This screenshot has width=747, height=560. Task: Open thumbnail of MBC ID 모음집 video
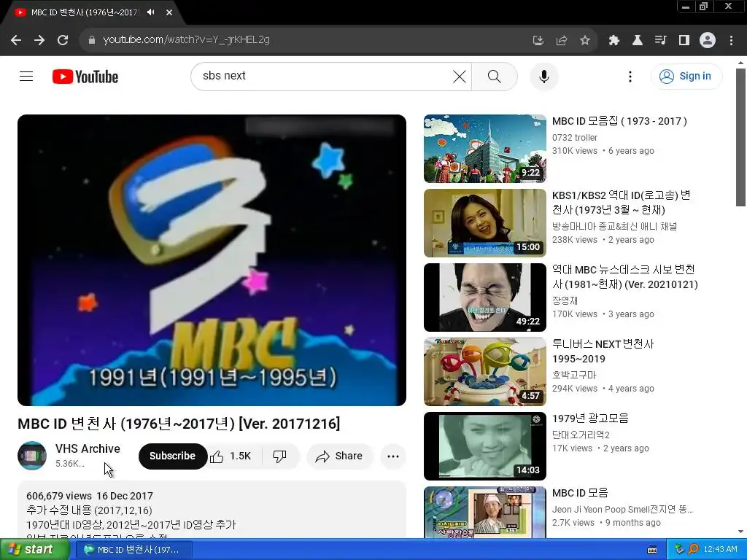click(x=485, y=149)
